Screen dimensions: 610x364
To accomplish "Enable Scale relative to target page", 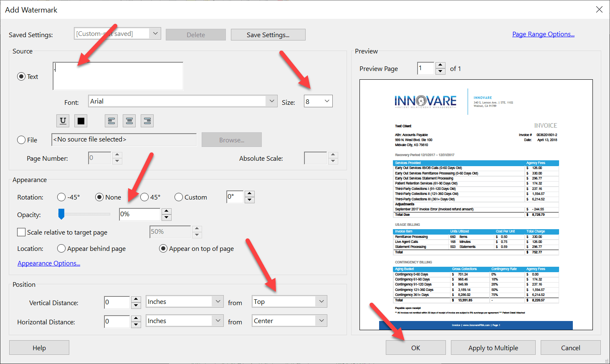I will click(21, 232).
